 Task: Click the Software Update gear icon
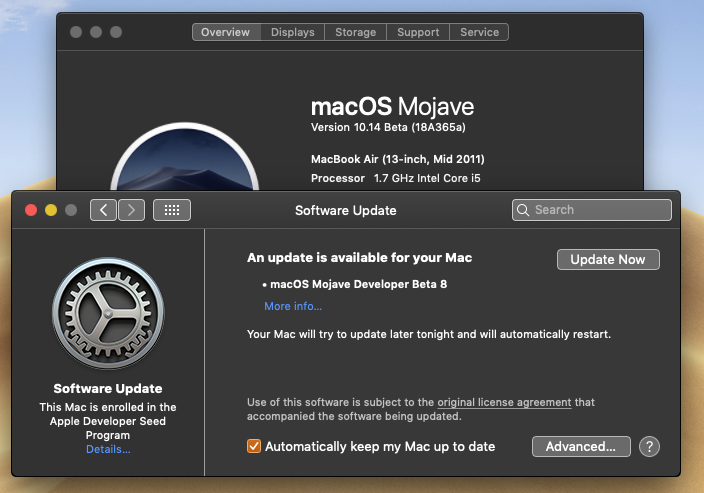point(108,313)
